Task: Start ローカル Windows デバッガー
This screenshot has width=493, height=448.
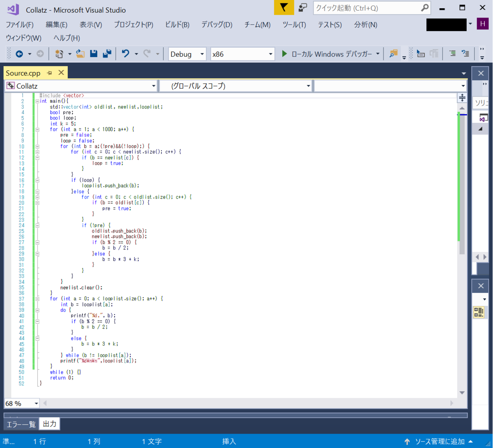Action: [x=327, y=54]
